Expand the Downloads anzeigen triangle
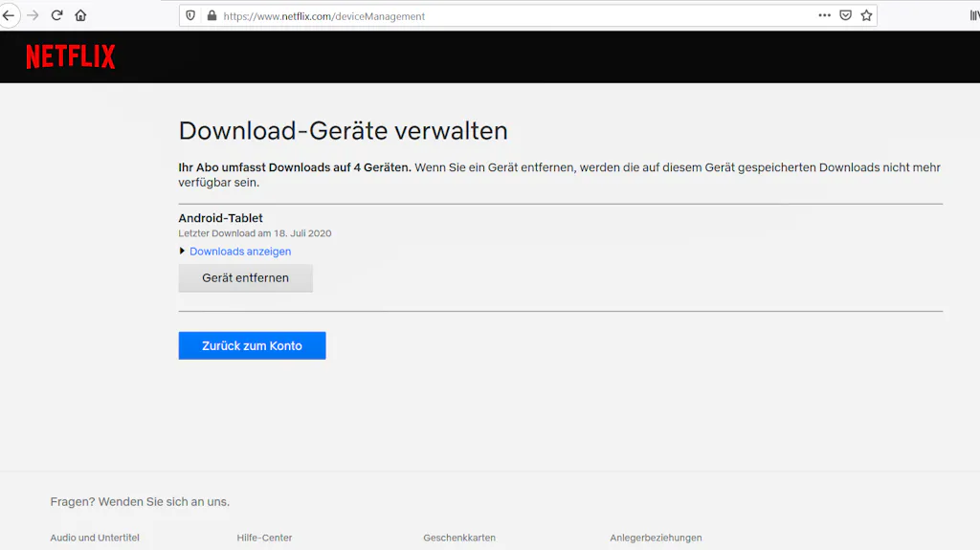This screenshot has height=550, width=980. tap(182, 251)
